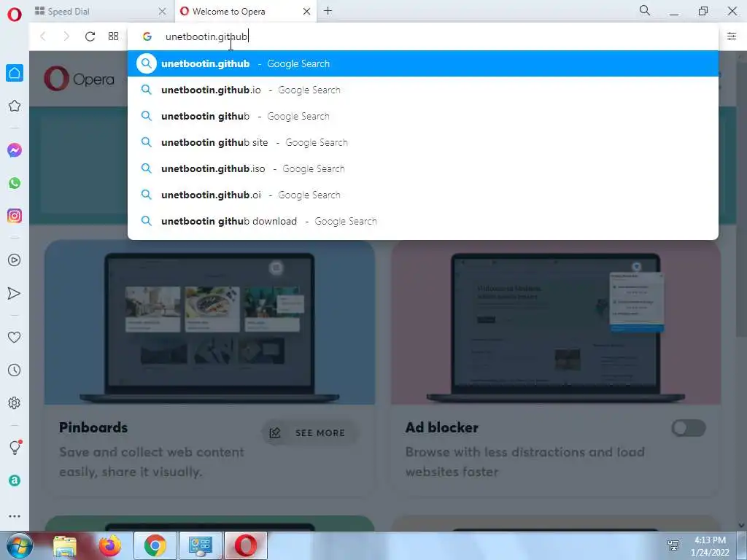Open WhatsApp in the sidebar
This screenshot has height=560, width=747.
coord(15,183)
